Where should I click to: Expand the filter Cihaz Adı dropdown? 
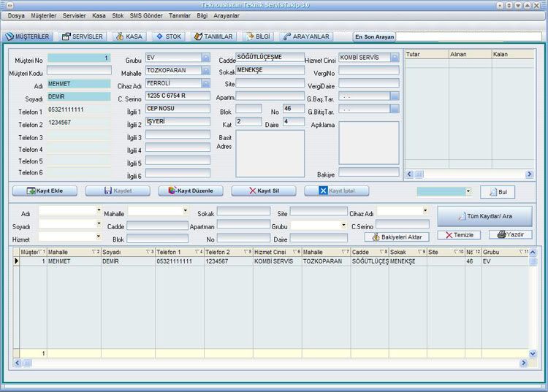click(425, 210)
